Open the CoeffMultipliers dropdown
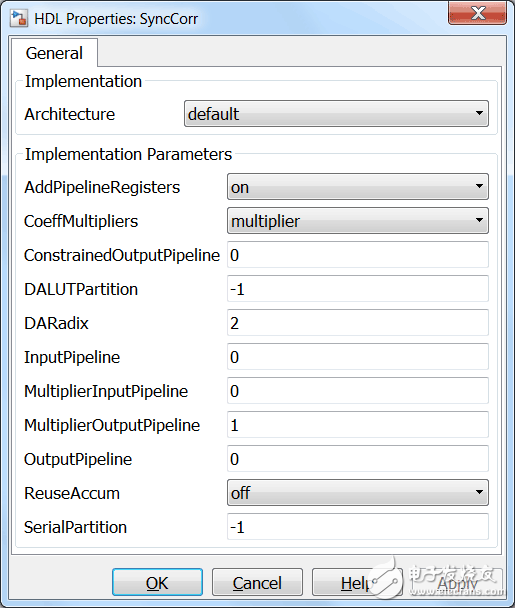515x608 pixels. (358, 221)
